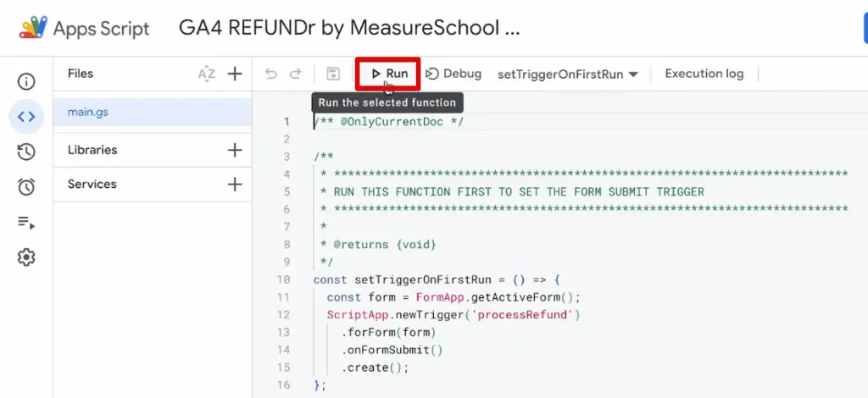868x398 pixels.
Task: Open the setTriggerOnFirstRun function dropdown
Action: coord(568,74)
